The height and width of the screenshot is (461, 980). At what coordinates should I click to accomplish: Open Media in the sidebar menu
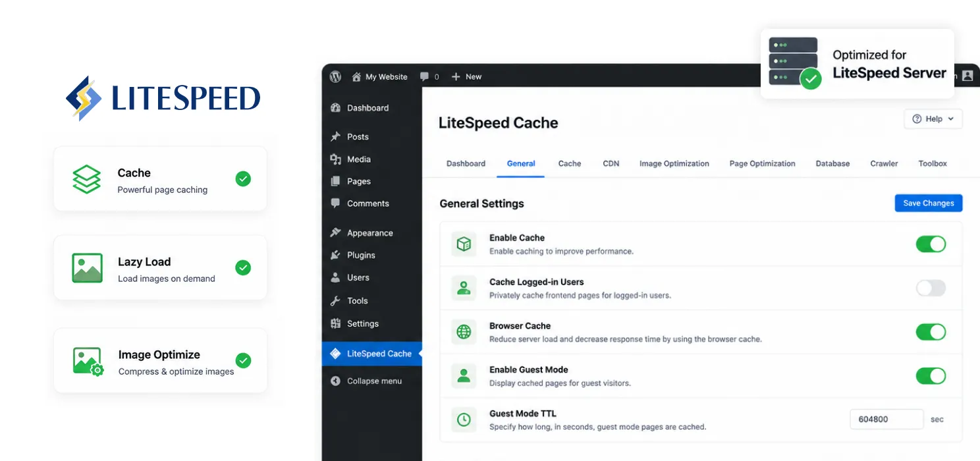point(371,159)
